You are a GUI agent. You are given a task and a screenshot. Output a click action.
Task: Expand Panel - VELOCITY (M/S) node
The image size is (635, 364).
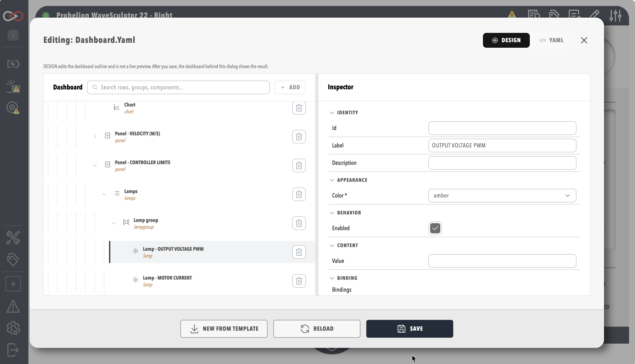95,137
